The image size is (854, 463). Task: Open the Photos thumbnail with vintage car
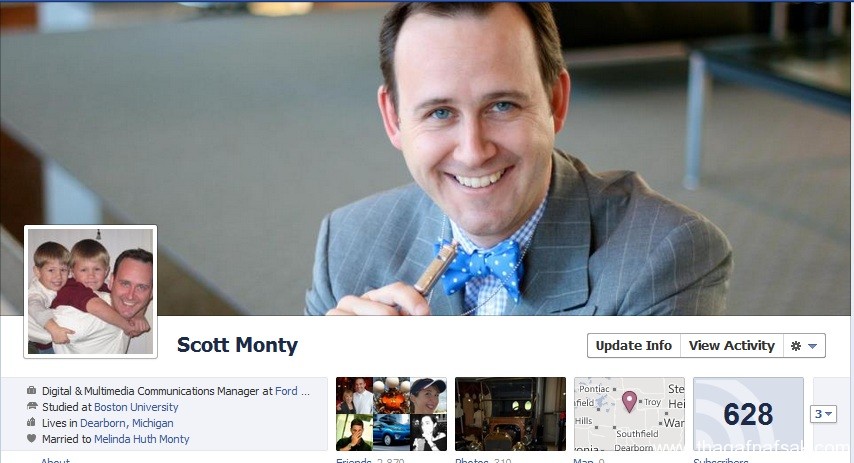coord(510,414)
